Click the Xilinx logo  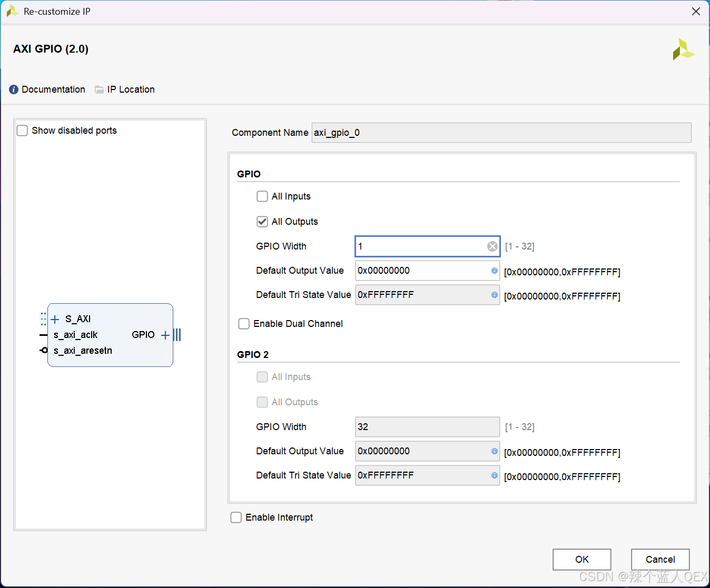coord(683,49)
